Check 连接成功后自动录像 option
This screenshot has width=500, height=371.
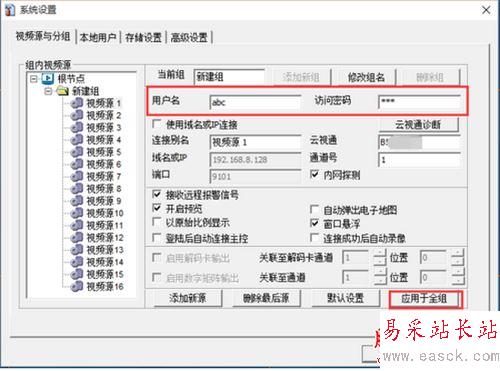(314, 238)
